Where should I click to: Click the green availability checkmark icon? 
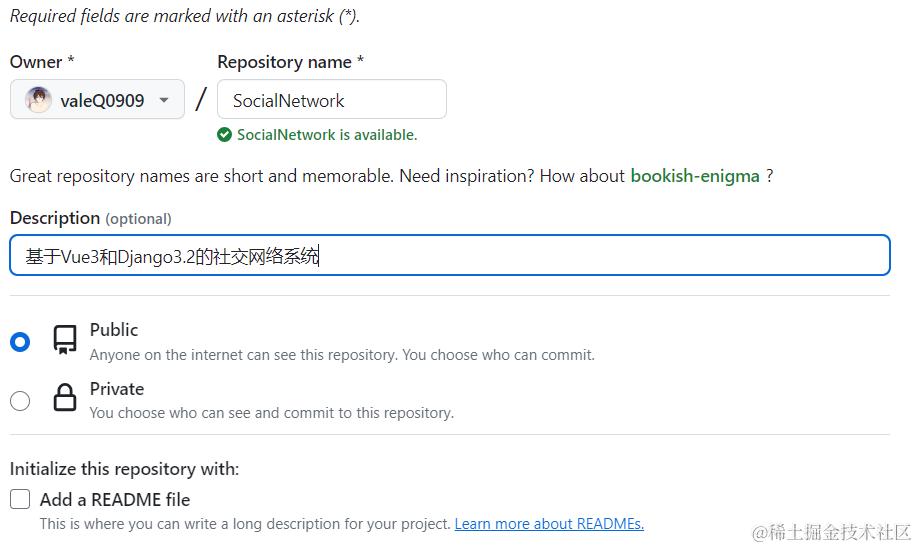[225, 135]
